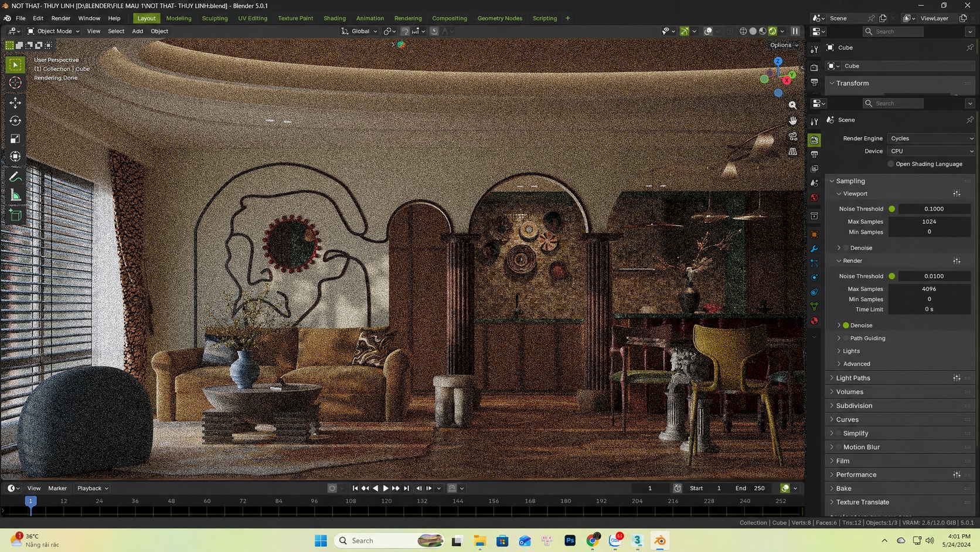The image size is (980, 552).
Task: Enable the Motion Blur checkbox
Action: (x=839, y=447)
